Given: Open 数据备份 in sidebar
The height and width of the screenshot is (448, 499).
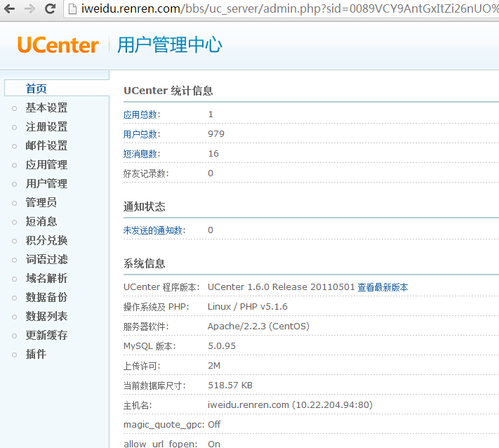Looking at the screenshot, I should (46, 297).
